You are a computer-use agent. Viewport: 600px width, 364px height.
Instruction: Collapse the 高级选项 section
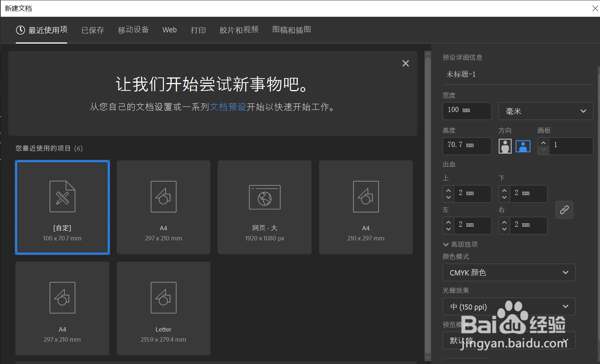tap(460, 245)
